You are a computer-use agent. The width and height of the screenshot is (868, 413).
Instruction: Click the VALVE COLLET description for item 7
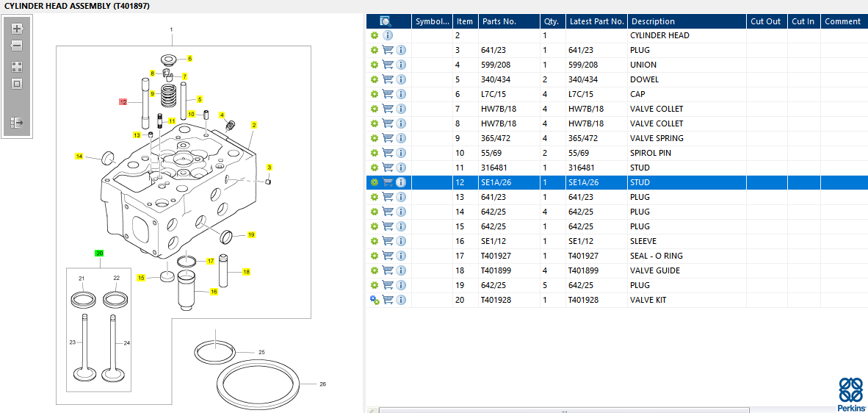657,109
